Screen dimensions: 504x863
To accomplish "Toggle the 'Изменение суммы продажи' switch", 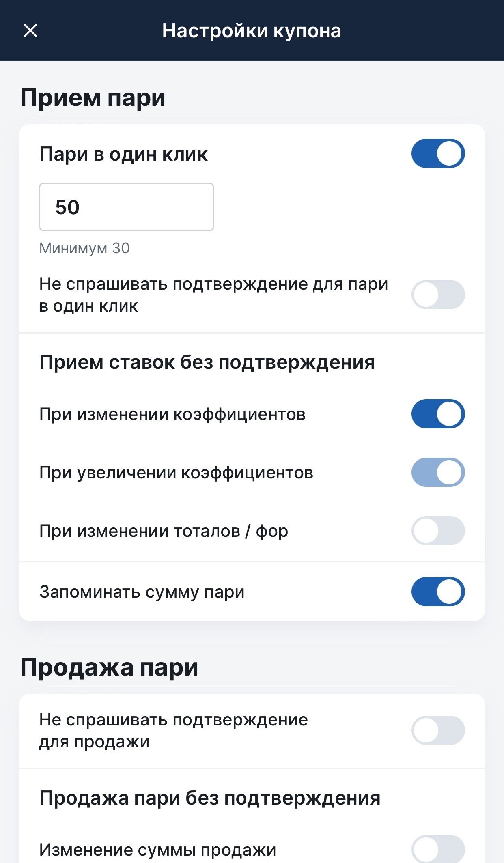I will (x=438, y=849).
